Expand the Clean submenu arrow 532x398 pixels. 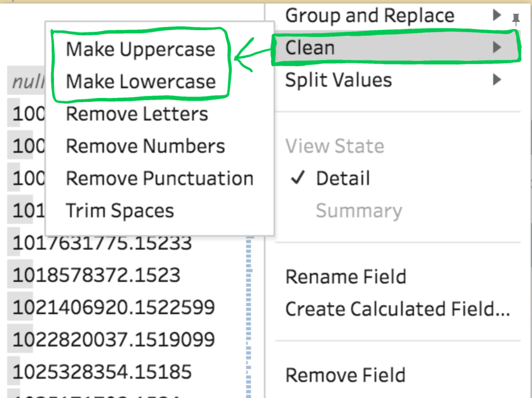[497, 47]
